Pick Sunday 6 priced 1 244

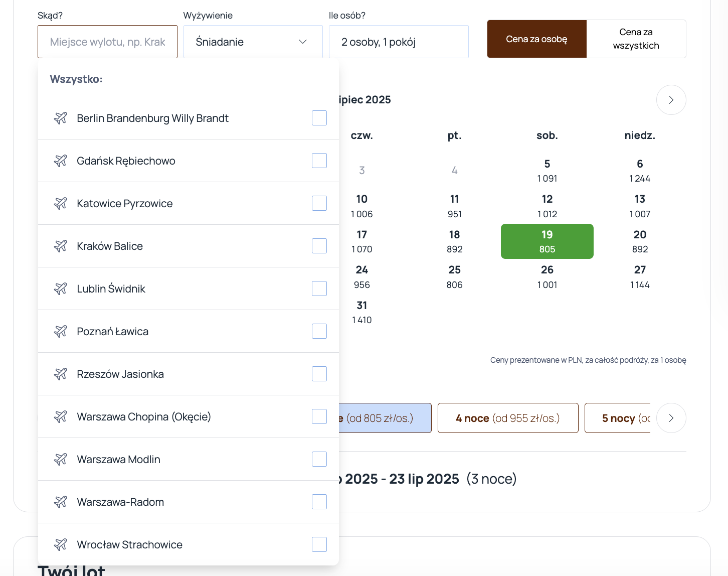click(640, 171)
